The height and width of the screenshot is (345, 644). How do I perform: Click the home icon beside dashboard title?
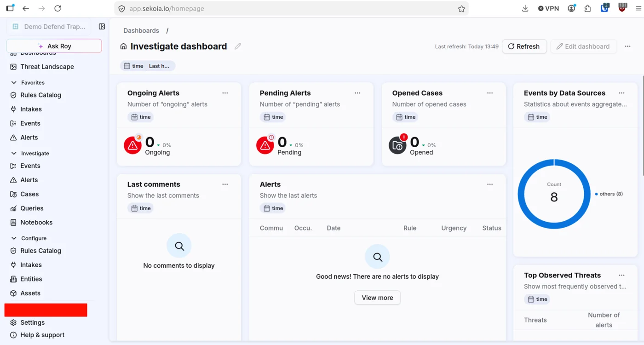pyautogui.click(x=123, y=46)
